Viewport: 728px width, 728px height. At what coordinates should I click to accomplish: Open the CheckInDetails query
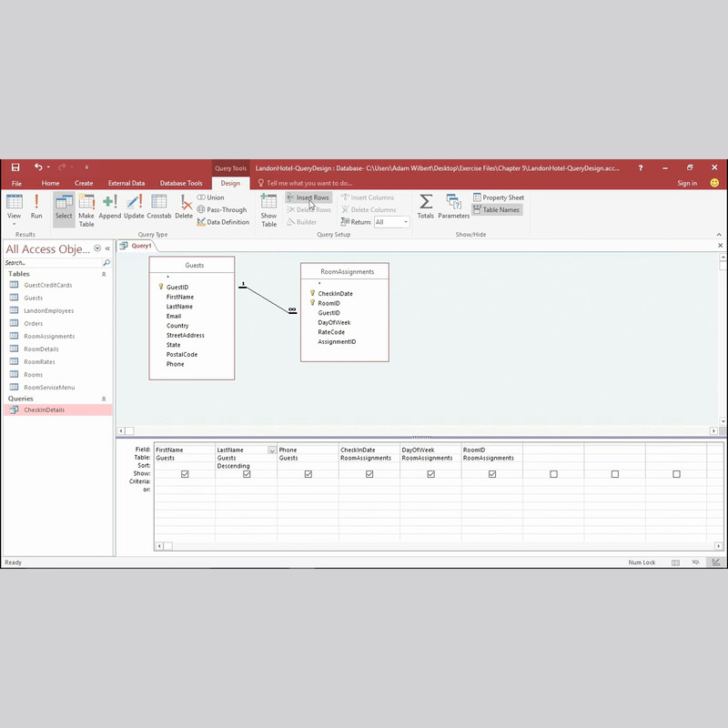pyautogui.click(x=57, y=410)
